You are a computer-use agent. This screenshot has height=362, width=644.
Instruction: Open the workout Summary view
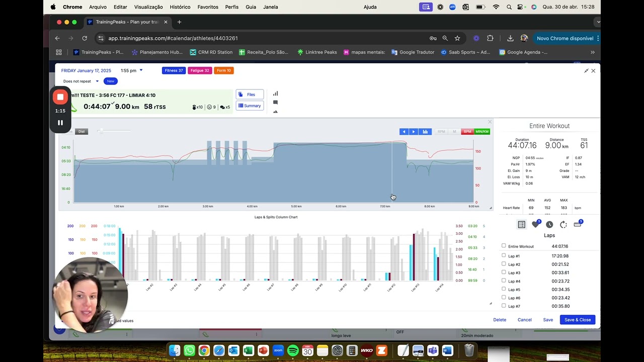pos(250,106)
